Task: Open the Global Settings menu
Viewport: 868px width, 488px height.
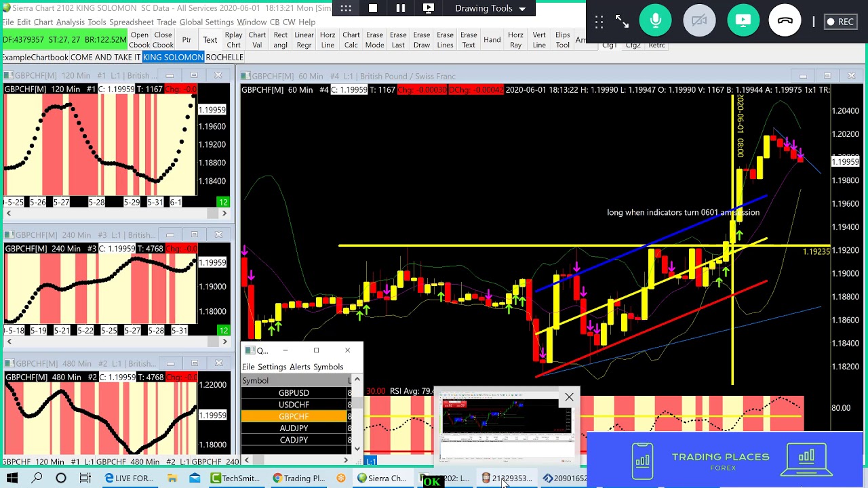Action: click(207, 22)
